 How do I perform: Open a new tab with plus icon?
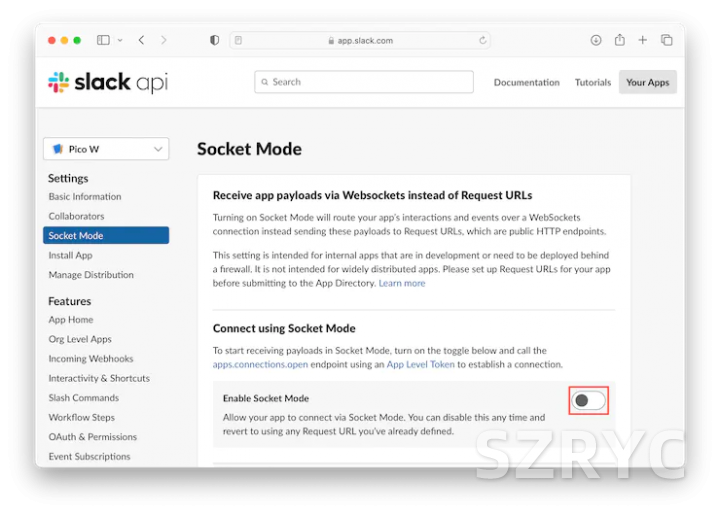pyautogui.click(x=643, y=40)
